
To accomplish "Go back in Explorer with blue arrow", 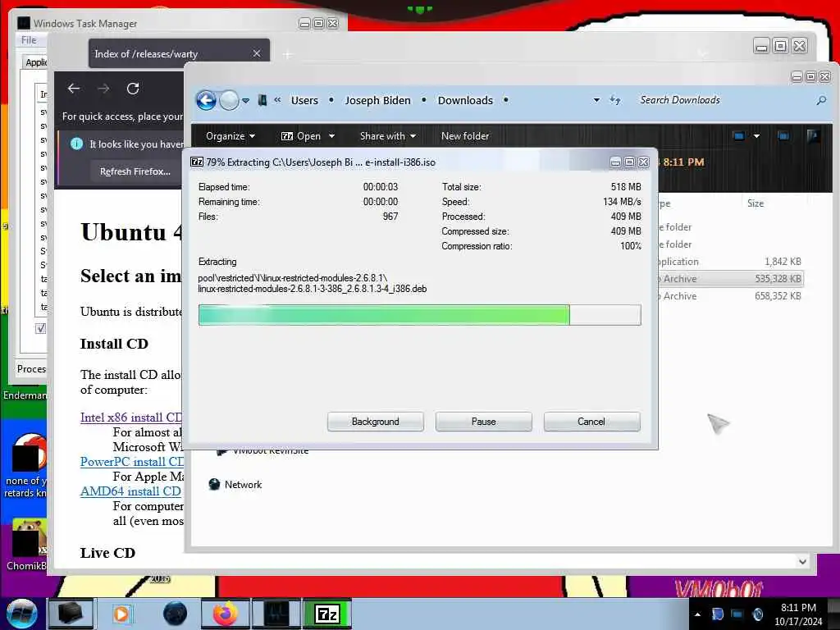I will [x=206, y=100].
